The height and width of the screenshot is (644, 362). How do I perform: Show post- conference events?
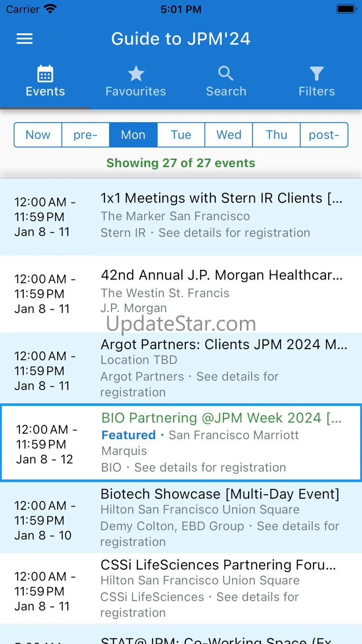tap(324, 135)
